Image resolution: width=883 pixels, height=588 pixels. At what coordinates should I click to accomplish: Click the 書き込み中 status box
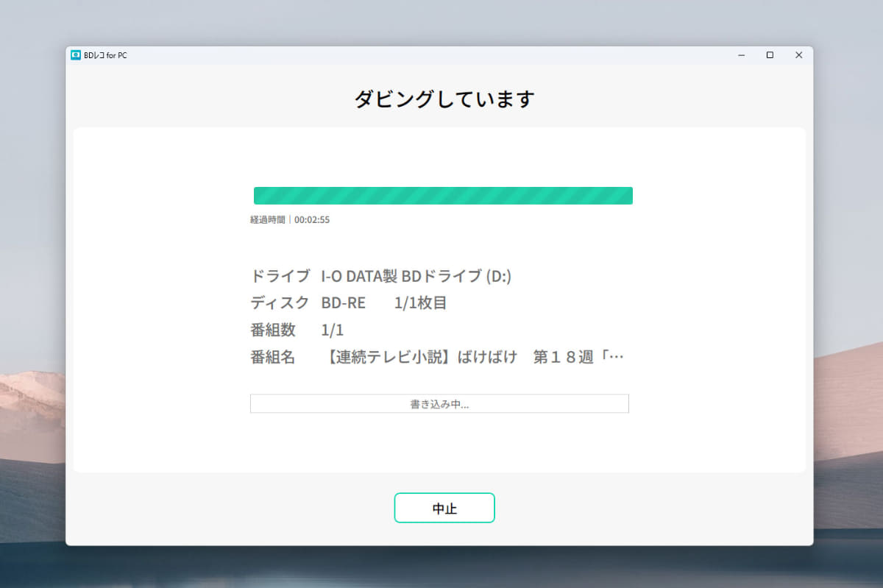pyautogui.click(x=439, y=403)
